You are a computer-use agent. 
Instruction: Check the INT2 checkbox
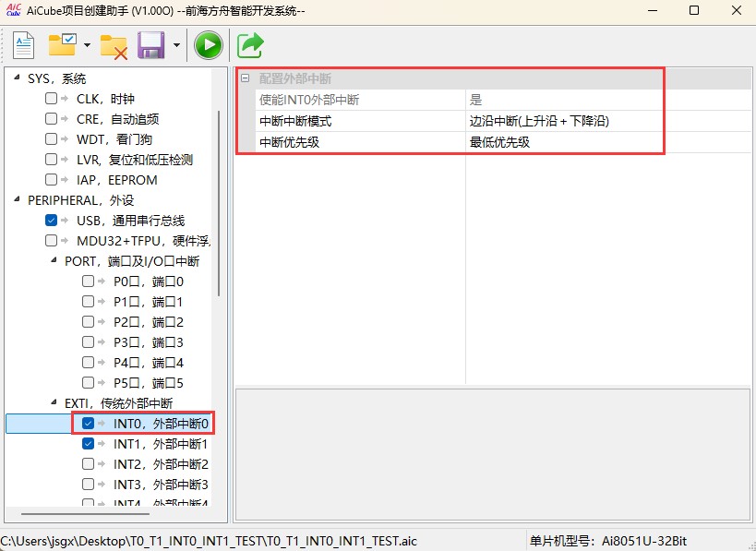(88, 463)
